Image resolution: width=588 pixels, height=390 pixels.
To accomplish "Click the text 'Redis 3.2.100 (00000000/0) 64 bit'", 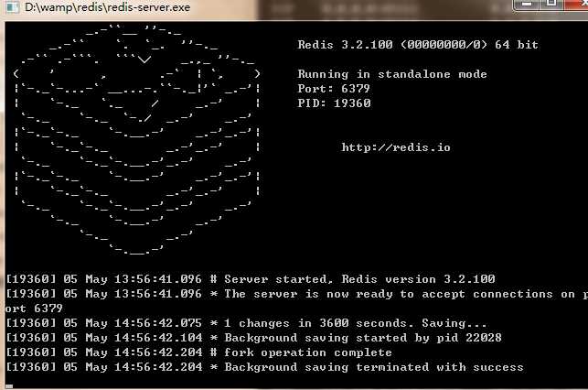I will click(x=418, y=45).
